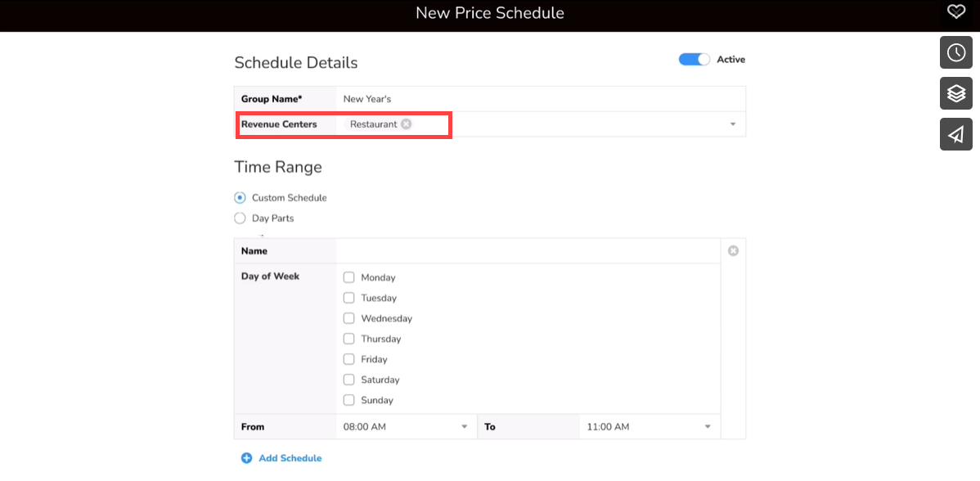This screenshot has height=481, width=980.
Task: Enable the Wednesday checkbox
Action: 349,318
